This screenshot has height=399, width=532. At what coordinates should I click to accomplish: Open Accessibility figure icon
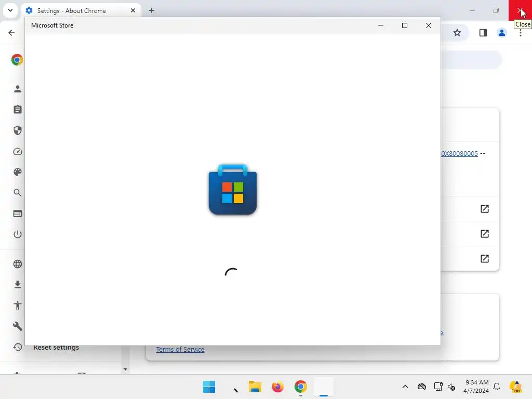pos(18,305)
